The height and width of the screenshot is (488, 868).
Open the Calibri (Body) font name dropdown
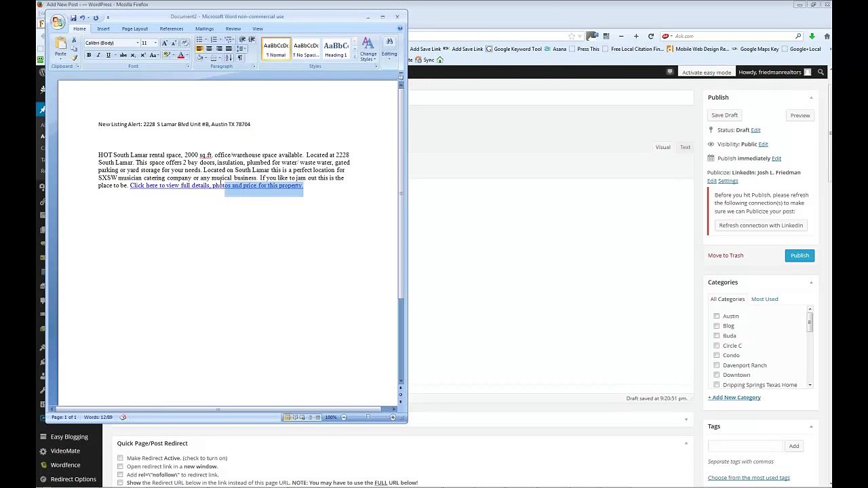pyautogui.click(x=137, y=43)
